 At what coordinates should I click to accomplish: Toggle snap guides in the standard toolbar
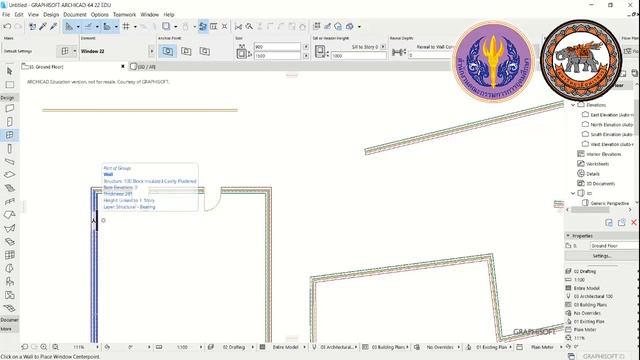88,27
